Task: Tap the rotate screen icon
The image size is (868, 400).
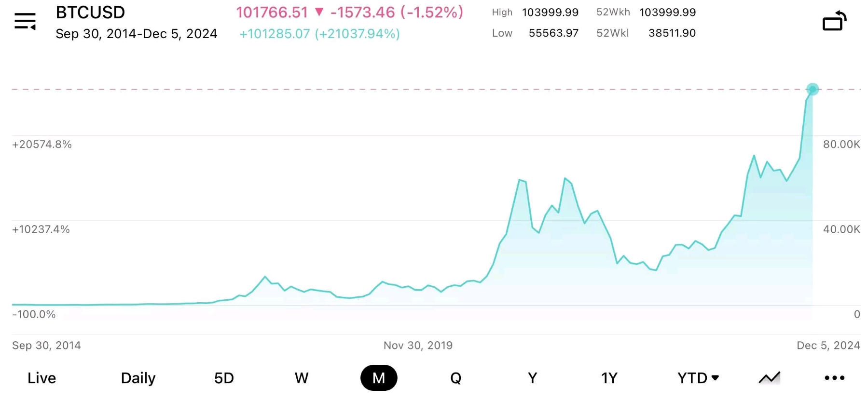Action: [x=834, y=21]
